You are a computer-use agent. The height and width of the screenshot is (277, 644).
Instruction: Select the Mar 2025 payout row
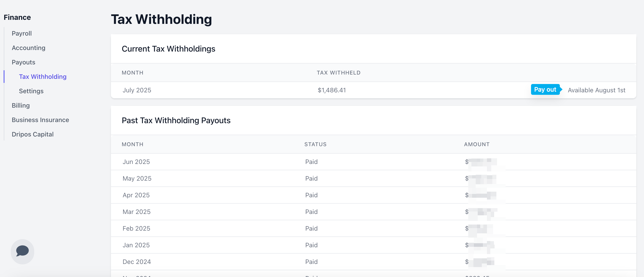point(374,212)
